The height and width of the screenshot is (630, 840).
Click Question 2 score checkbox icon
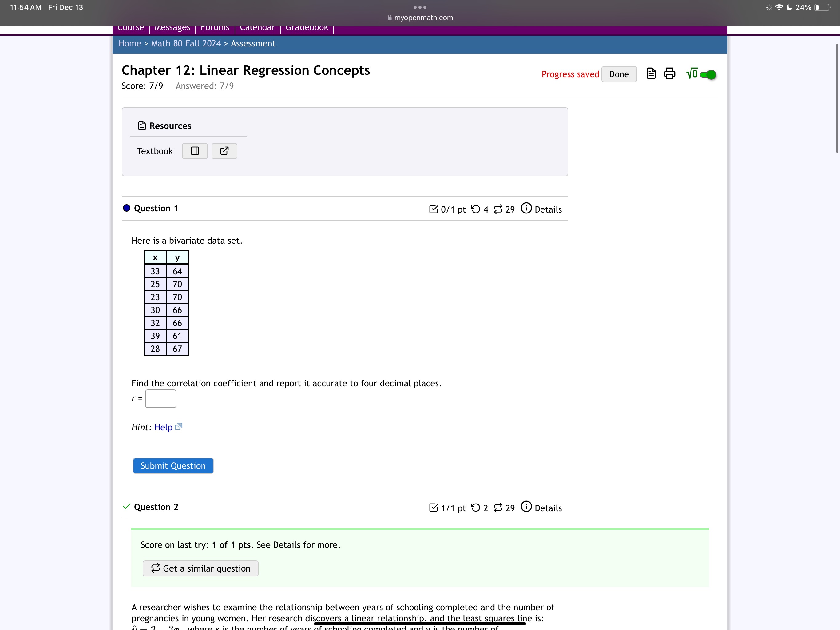click(x=433, y=508)
